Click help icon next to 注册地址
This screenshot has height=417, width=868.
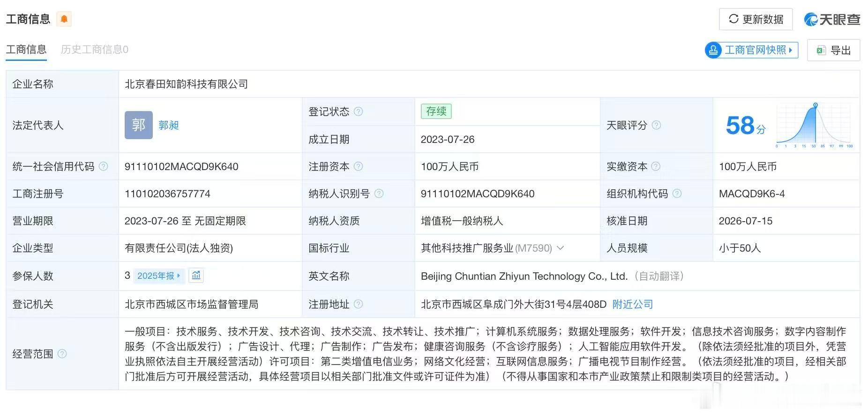click(x=358, y=304)
